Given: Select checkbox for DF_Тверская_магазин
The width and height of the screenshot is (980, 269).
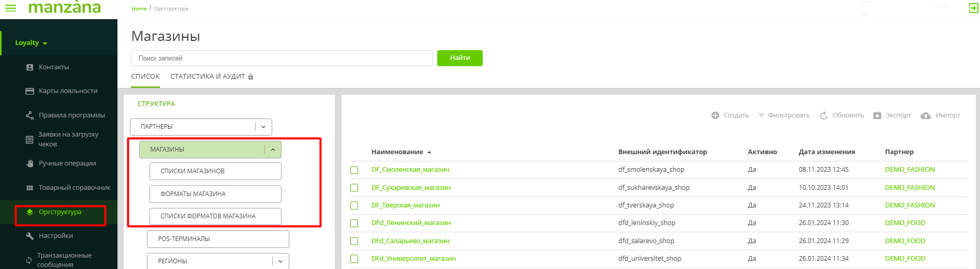Looking at the screenshot, I should coord(354,205).
